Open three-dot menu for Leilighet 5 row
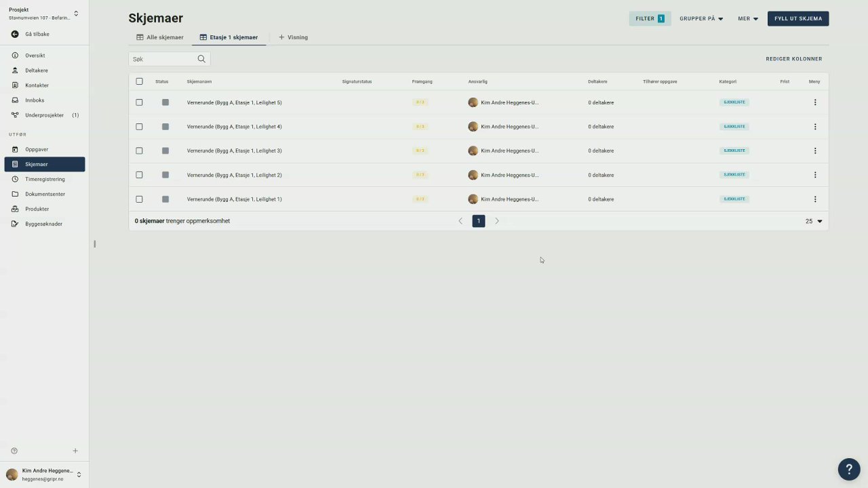 click(x=815, y=102)
